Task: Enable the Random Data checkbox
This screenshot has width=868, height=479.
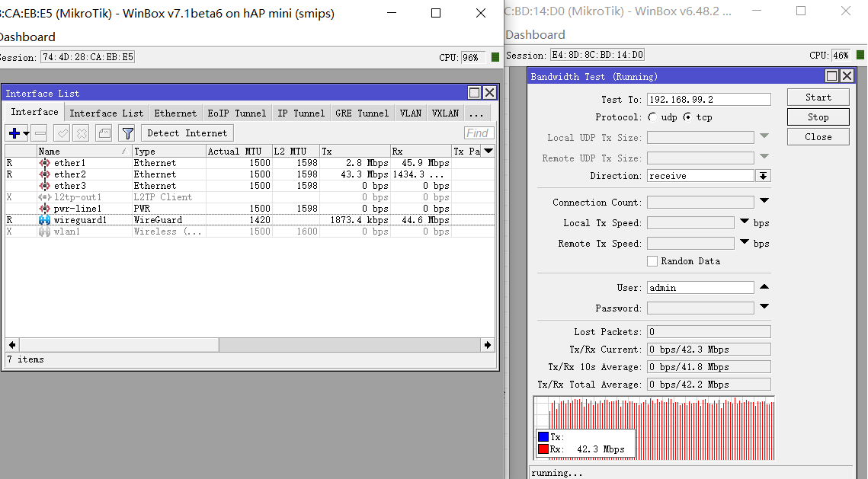Action: coord(652,261)
